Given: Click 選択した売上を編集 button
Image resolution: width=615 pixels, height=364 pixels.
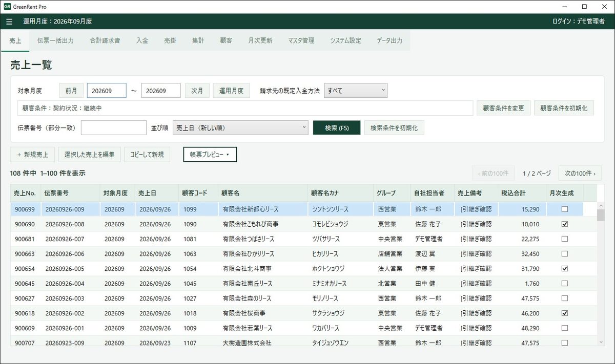Looking at the screenshot, I should [x=90, y=155].
